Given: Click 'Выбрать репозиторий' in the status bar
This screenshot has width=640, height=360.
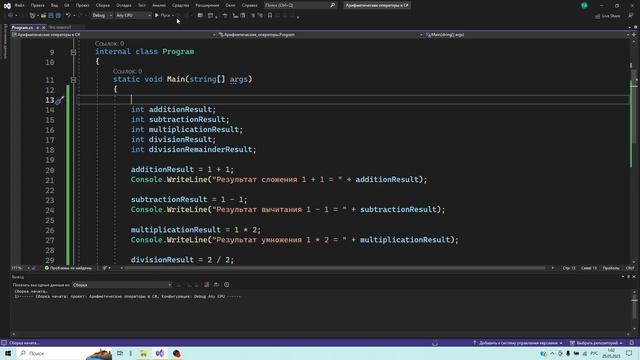Looking at the screenshot, I should click(x=596, y=343).
